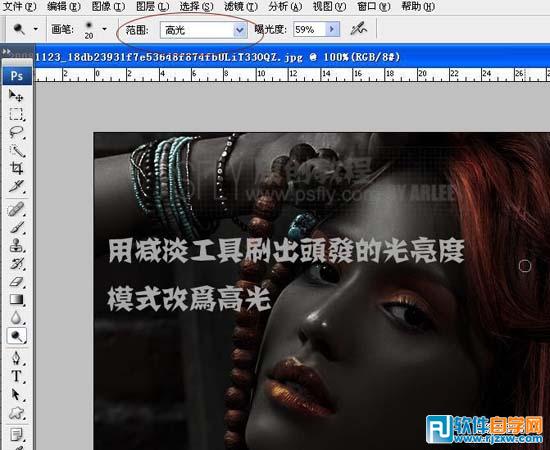Image resolution: width=550 pixels, height=450 pixels.
Task: Select the Dodge tool in toolbox
Action: (x=16, y=336)
